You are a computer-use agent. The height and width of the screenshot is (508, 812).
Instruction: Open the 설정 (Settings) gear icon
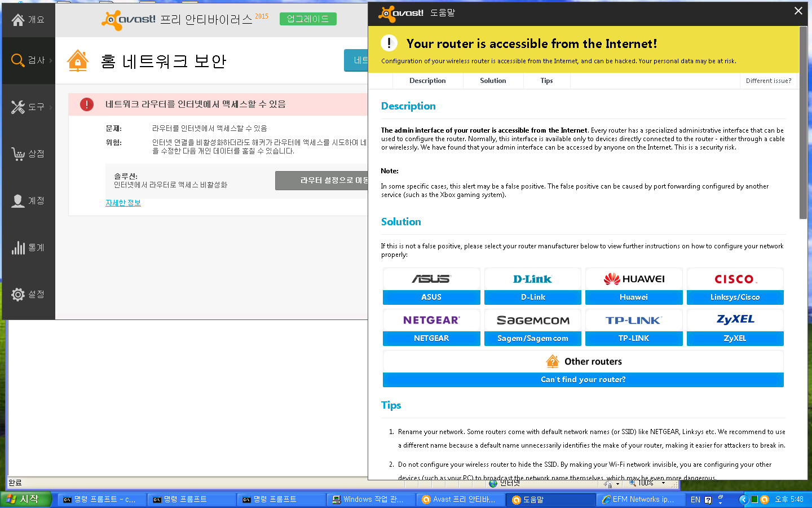[x=18, y=295]
